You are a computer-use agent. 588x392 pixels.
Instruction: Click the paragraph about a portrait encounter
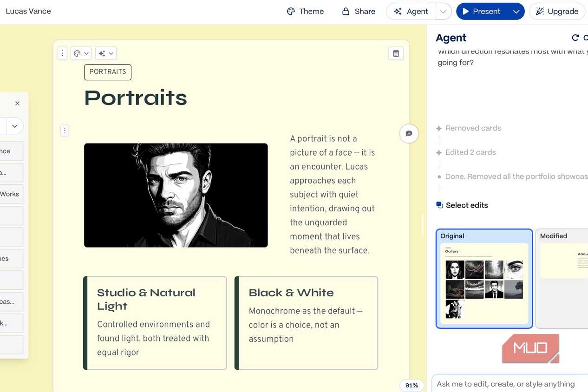[x=333, y=195]
